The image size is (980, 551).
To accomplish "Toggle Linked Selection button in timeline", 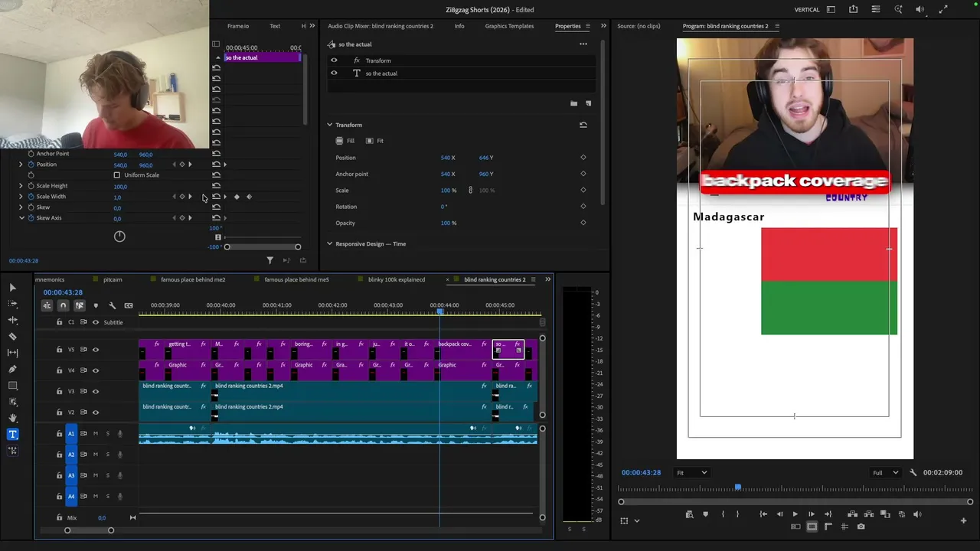I will click(x=79, y=305).
